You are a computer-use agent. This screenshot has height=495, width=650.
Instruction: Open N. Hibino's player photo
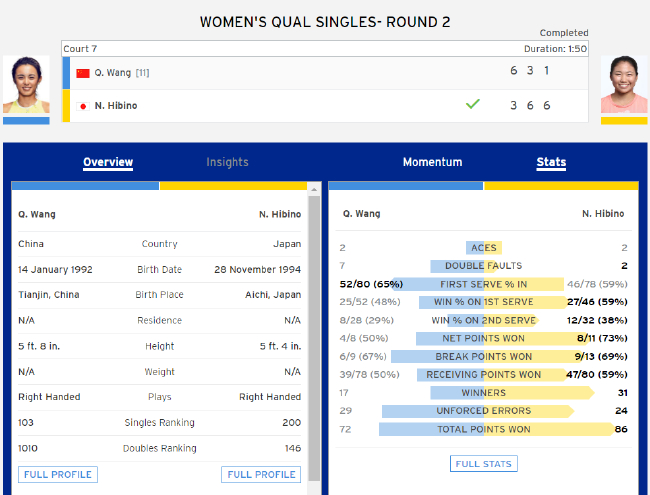[x=624, y=86]
